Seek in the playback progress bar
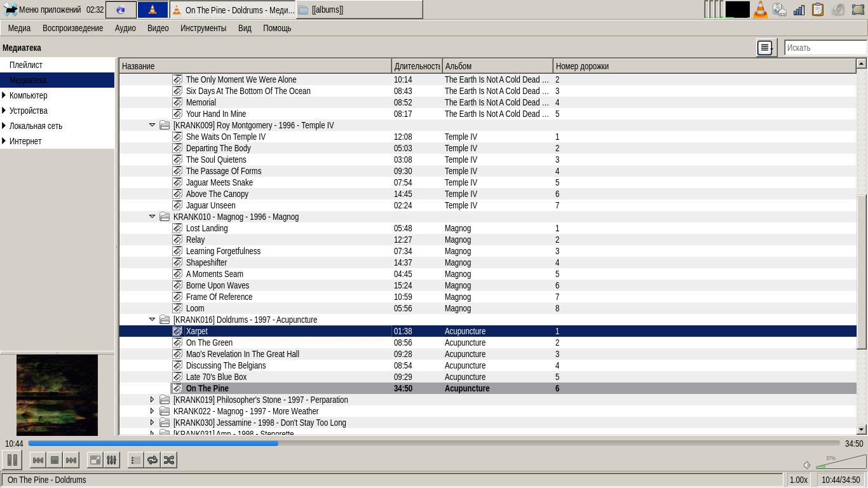The height and width of the screenshot is (488, 868). [434, 444]
